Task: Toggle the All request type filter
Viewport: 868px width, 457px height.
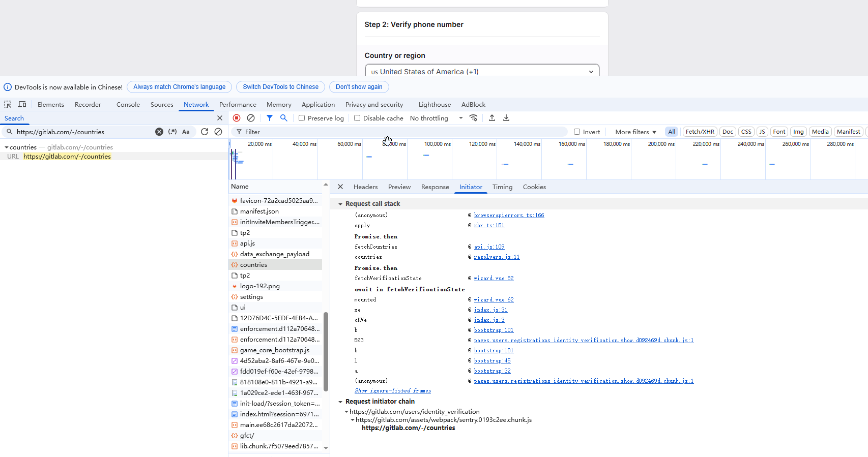Action: pos(672,132)
